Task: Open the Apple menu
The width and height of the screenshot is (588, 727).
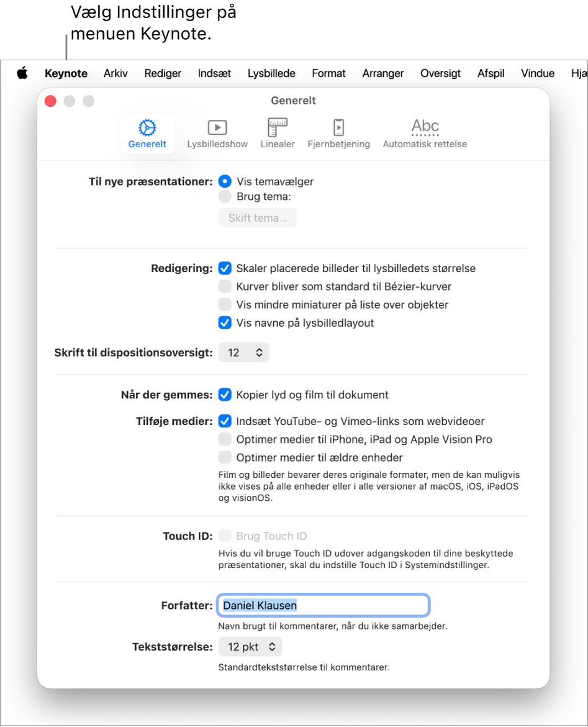Action: (22, 73)
